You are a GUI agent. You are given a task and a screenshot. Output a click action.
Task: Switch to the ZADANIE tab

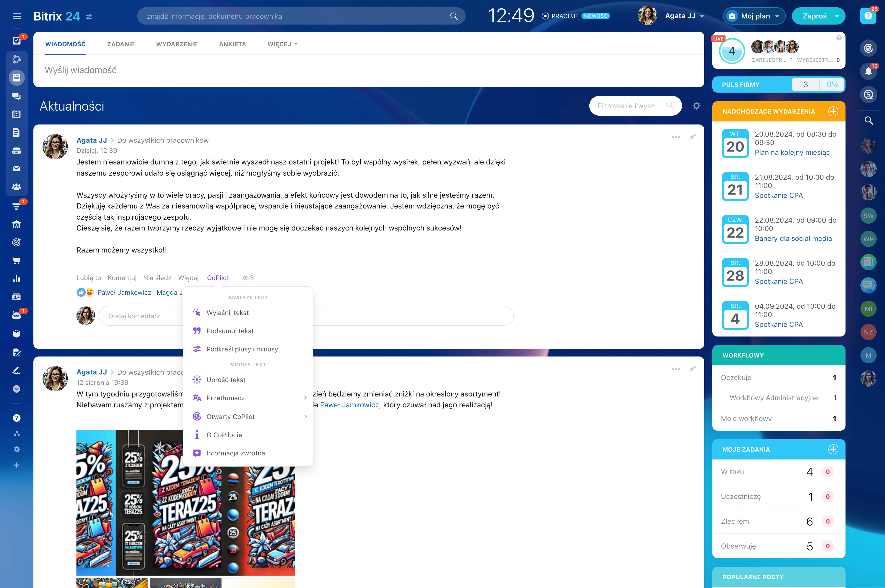(121, 44)
